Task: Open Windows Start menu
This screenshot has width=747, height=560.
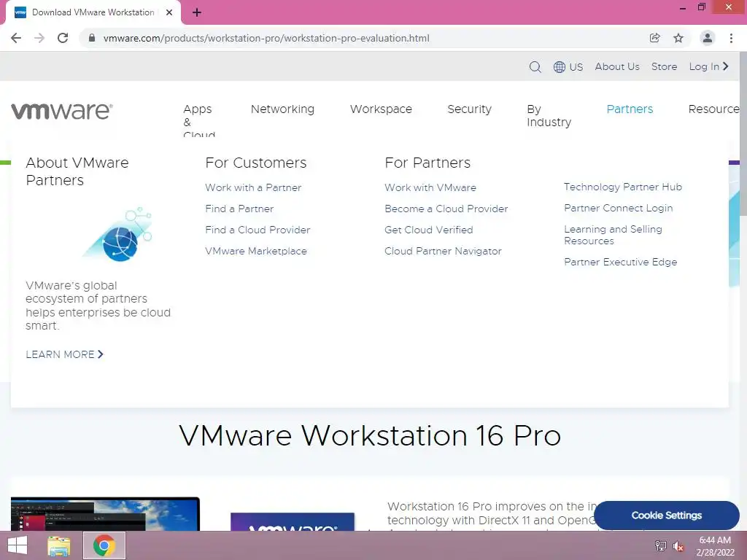Action: coord(18,545)
